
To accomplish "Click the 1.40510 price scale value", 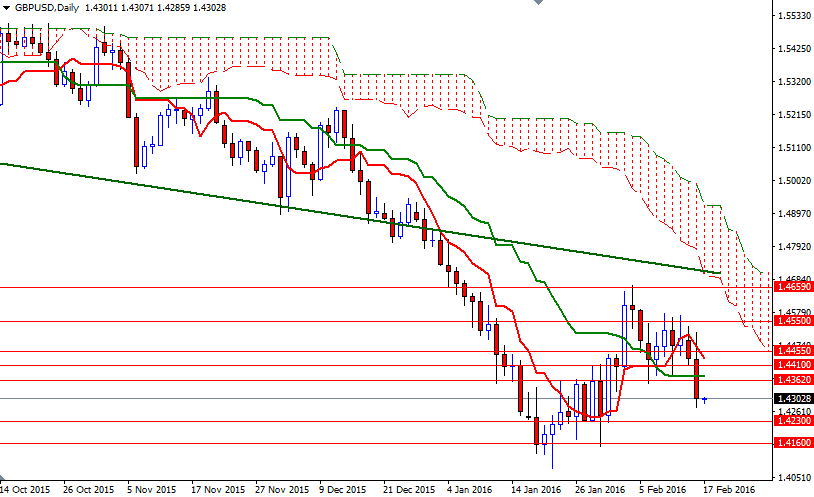I will (794, 477).
